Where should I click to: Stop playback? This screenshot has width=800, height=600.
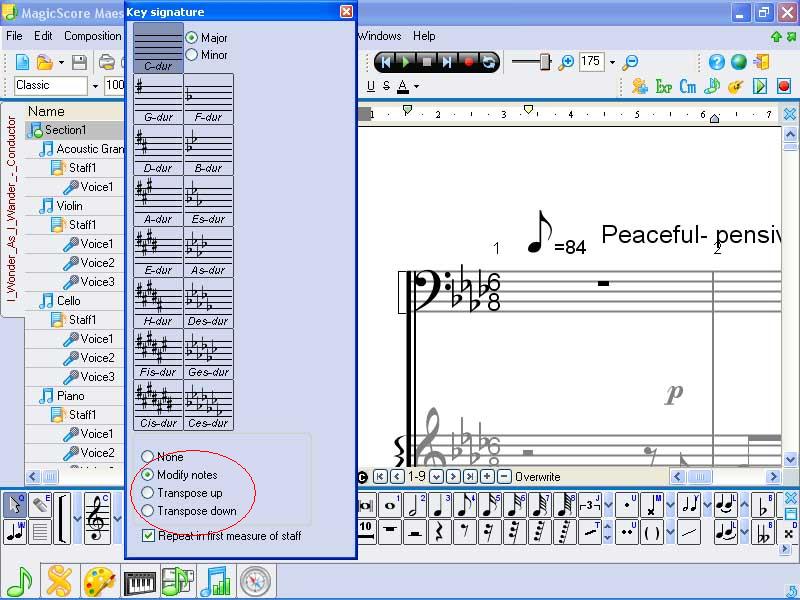pyautogui.click(x=427, y=62)
